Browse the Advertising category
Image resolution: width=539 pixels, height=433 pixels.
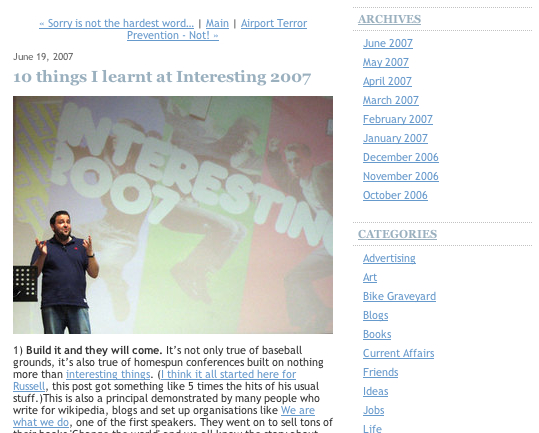pos(389,258)
